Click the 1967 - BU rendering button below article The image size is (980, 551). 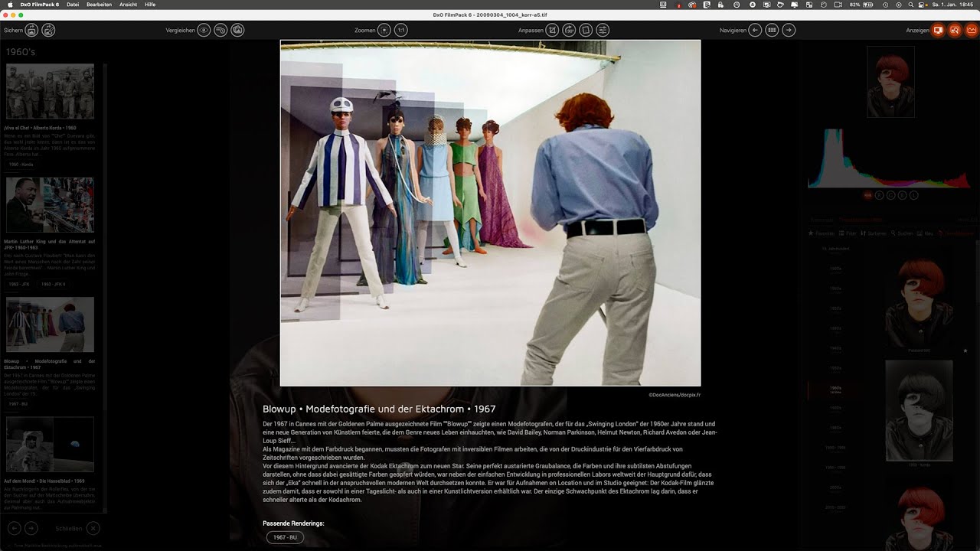(285, 537)
